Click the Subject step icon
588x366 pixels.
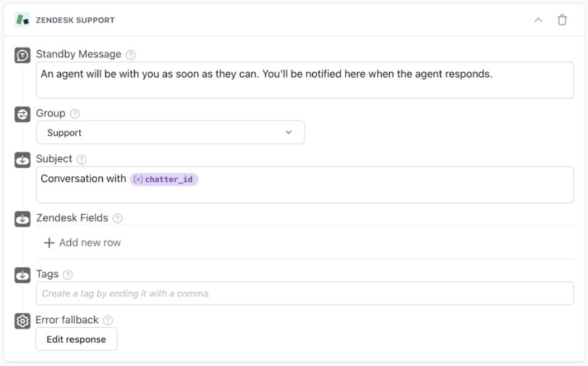(x=23, y=160)
